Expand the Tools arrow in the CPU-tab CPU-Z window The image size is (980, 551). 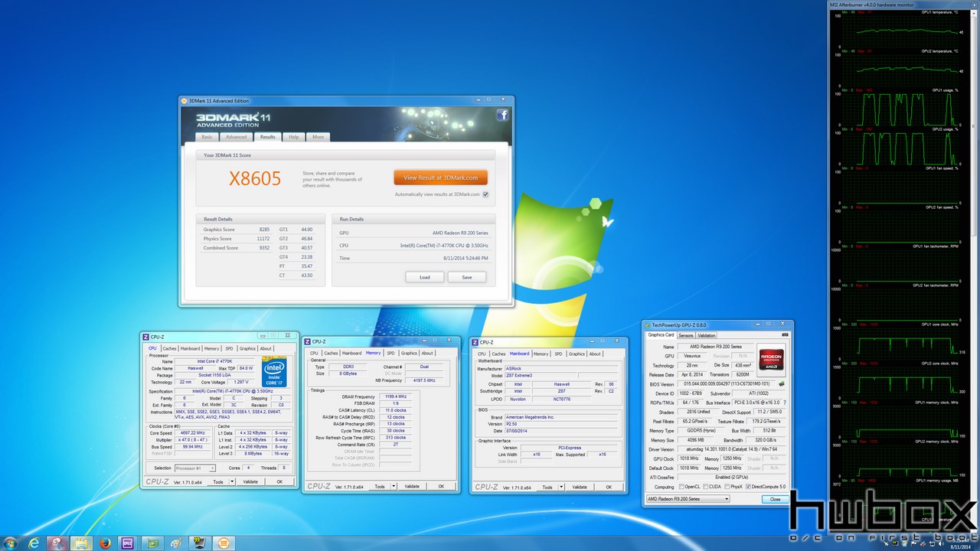click(232, 481)
